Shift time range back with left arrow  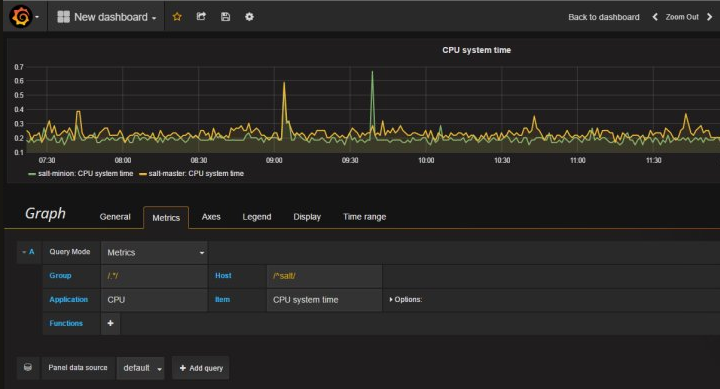click(x=655, y=17)
